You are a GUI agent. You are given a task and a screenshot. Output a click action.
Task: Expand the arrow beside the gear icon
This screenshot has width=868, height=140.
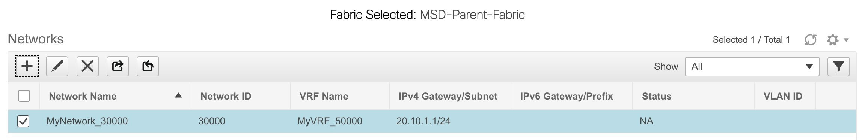pyautogui.click(x=846, y=40)
